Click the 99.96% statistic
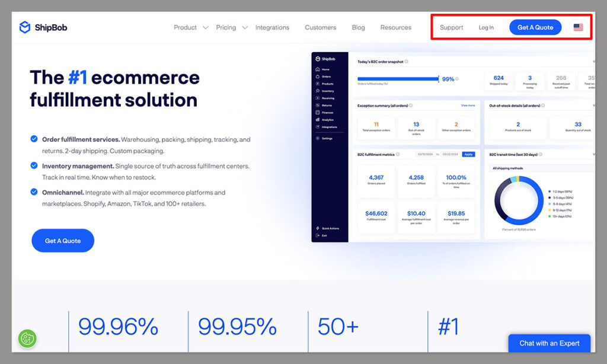607x364 pixels. click(119, 327)
